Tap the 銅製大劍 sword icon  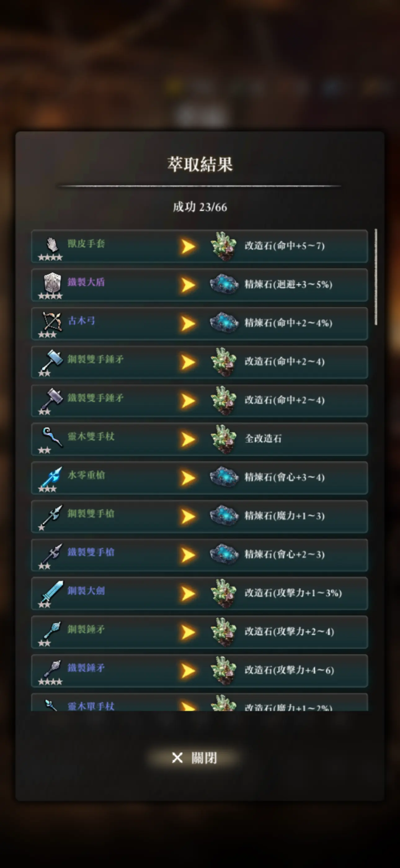pos(51,592)
